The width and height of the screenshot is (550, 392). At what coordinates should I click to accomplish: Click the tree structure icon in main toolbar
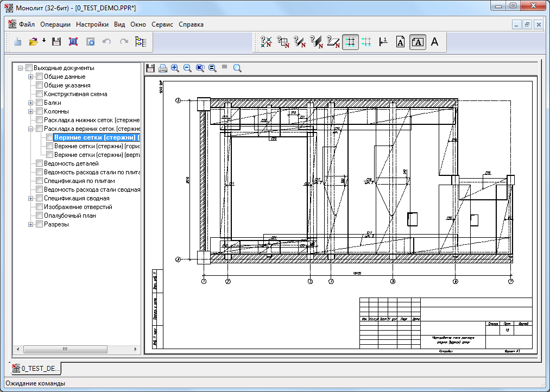coord(141,42)
